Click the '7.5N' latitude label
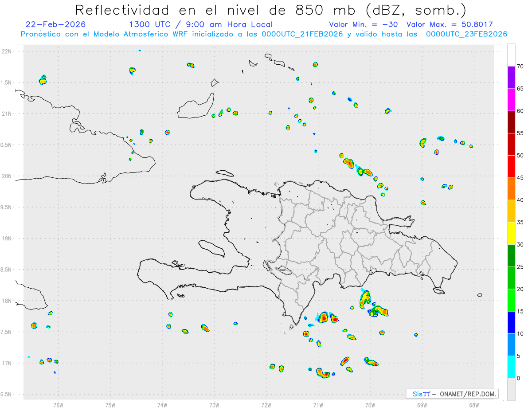This screenshot has height=411, width=532. [7, 332]
